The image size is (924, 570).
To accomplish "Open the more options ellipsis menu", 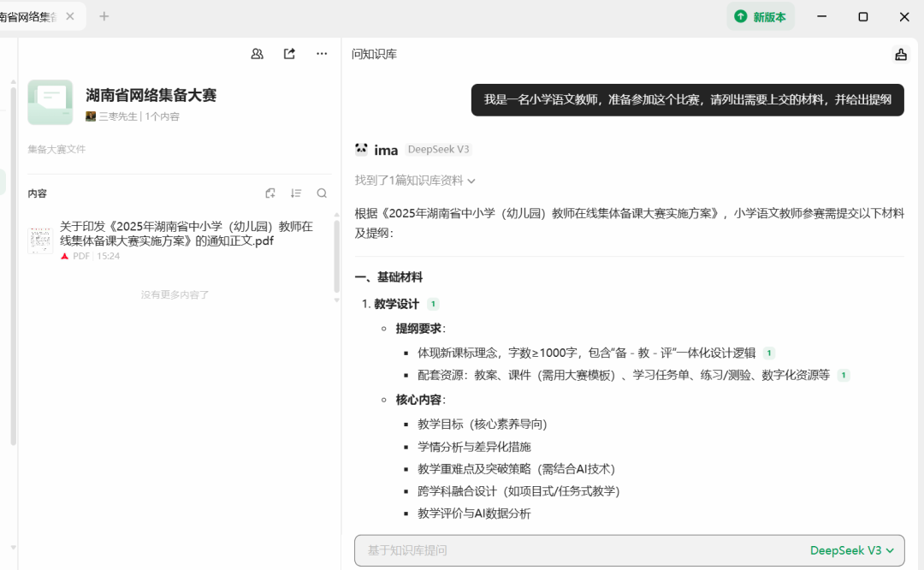I will pyautogui.click(x=322, y=53).
